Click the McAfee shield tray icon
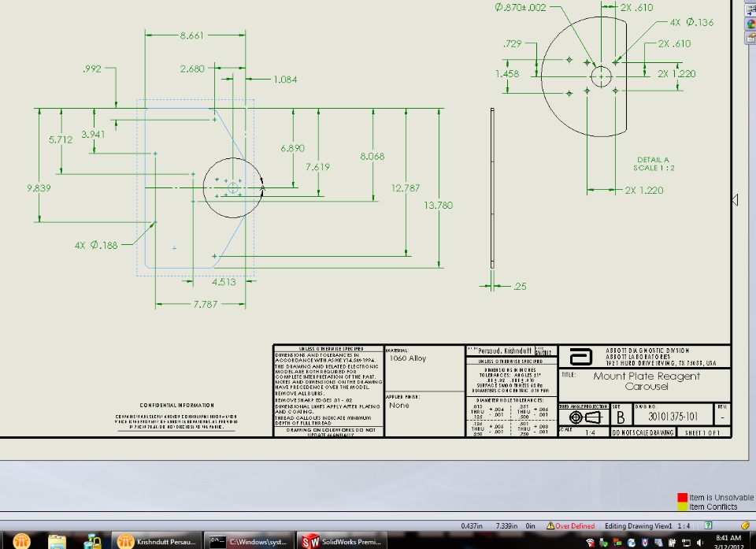The height and width of the screenshot is (549, 756). coord(644,543)
